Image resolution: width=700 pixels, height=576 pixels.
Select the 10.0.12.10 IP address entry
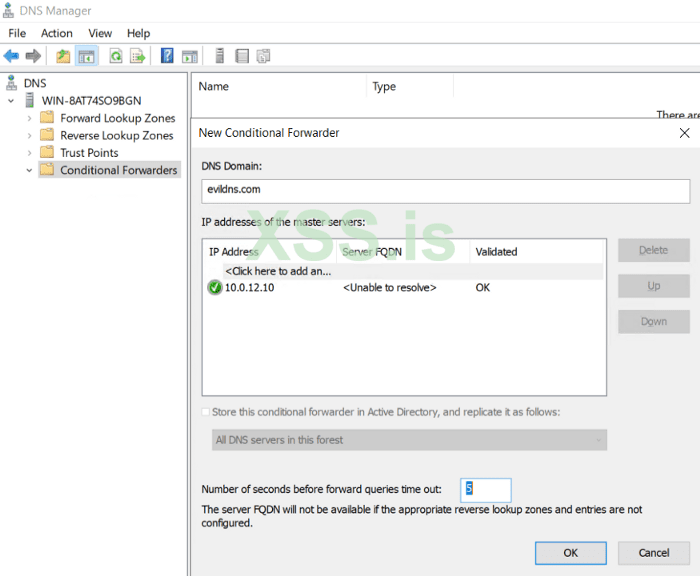tap(250, 288)
